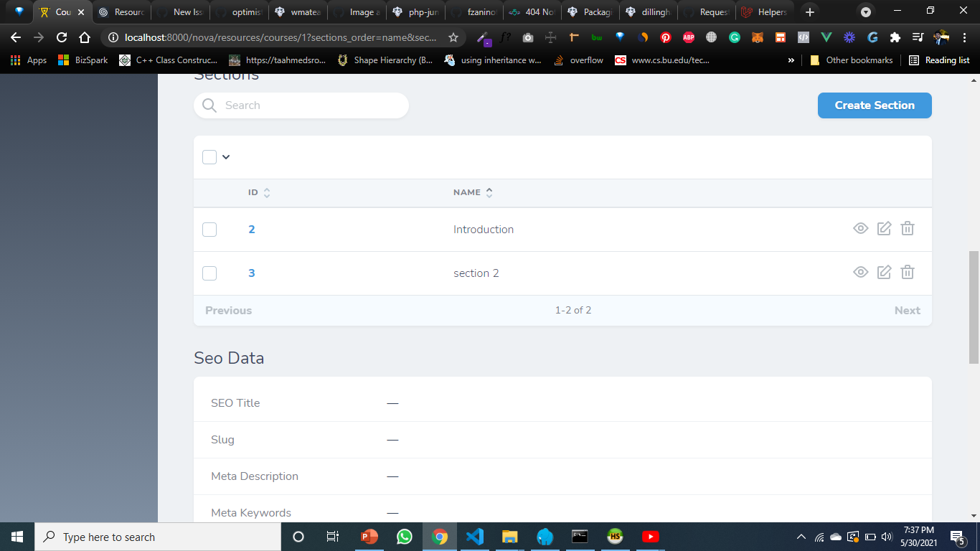Expand the bulk actions chevron next to select-all
This screenshot has width=980, height=551.
(225, 156)
